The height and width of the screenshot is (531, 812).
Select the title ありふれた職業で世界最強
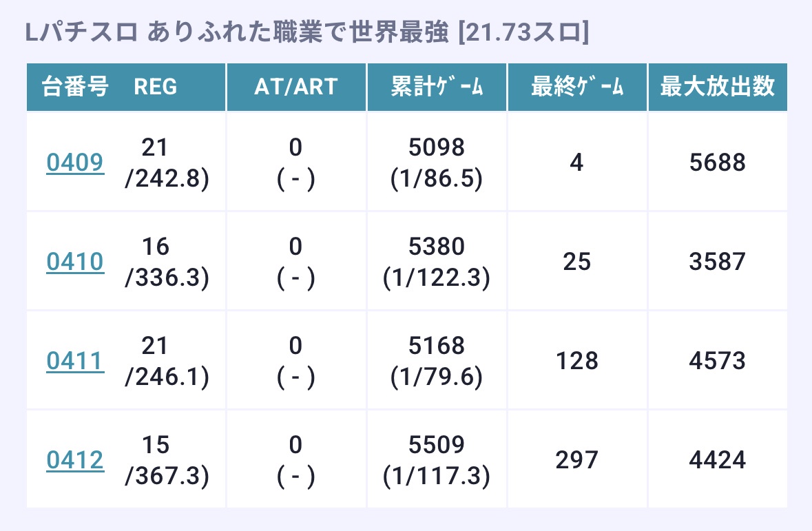pos(298,32)
